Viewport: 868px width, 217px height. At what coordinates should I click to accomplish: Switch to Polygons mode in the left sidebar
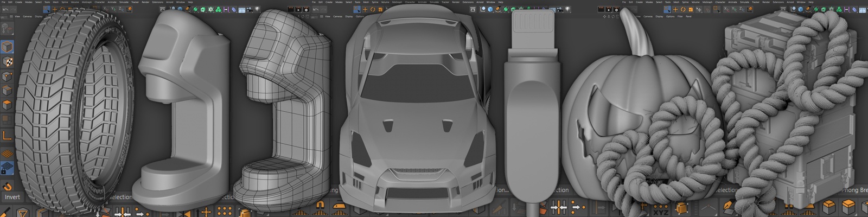8,105
